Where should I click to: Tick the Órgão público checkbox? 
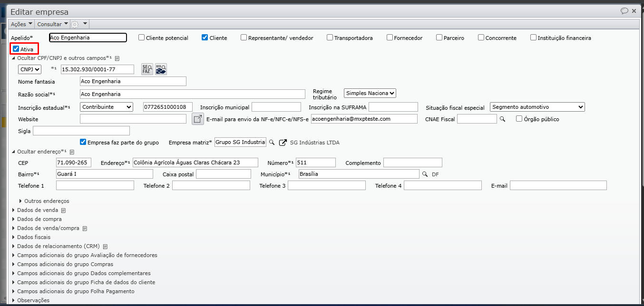[x=519, y=119]
